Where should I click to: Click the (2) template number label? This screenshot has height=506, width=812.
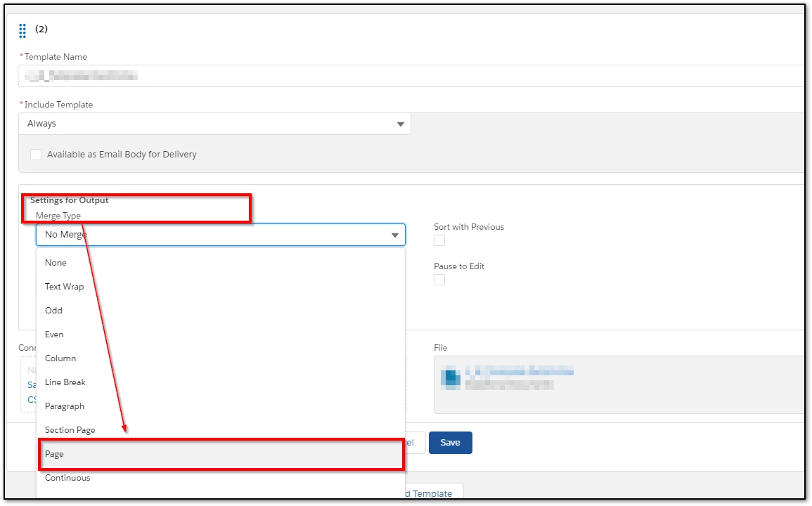(41, 29)
